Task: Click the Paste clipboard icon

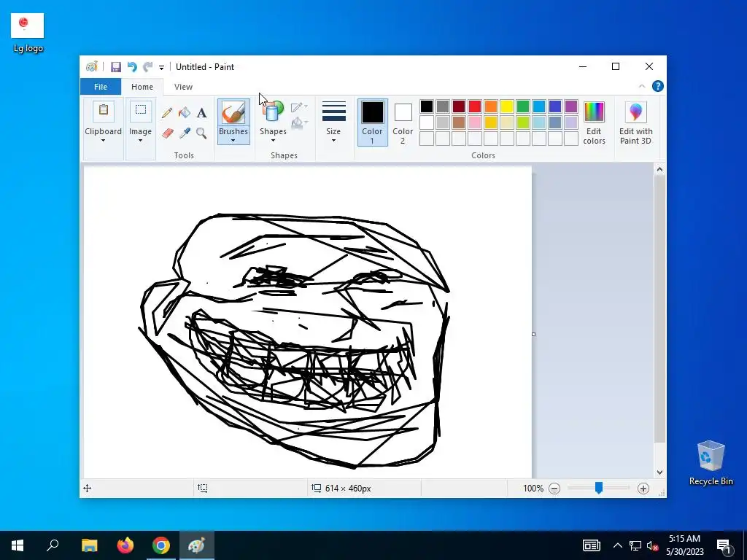Action: tap(104, 111)
